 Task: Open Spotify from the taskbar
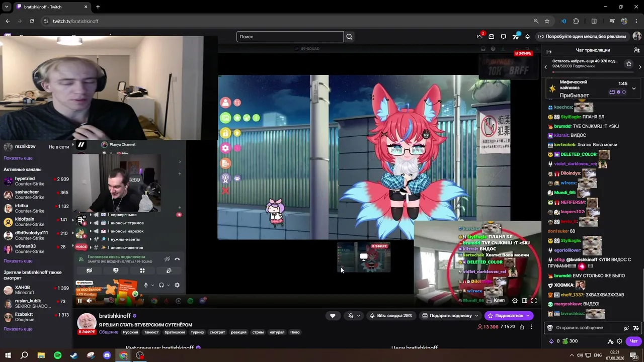click(57, 355)
